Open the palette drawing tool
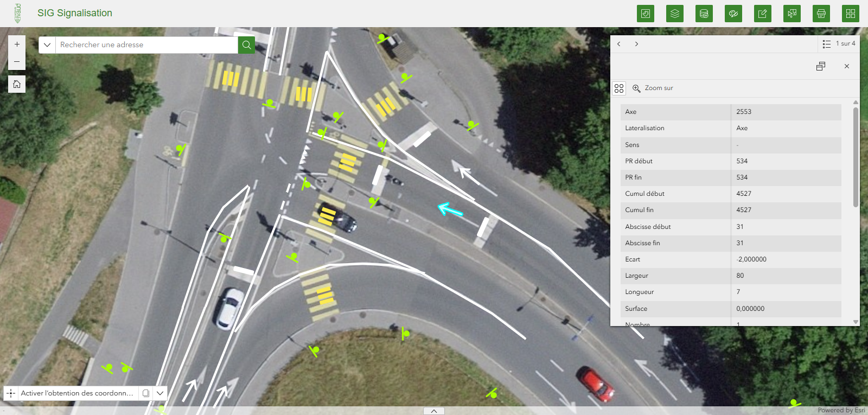Image resolution: width=868 pixels, height=415 pixels. pos(733,14)
